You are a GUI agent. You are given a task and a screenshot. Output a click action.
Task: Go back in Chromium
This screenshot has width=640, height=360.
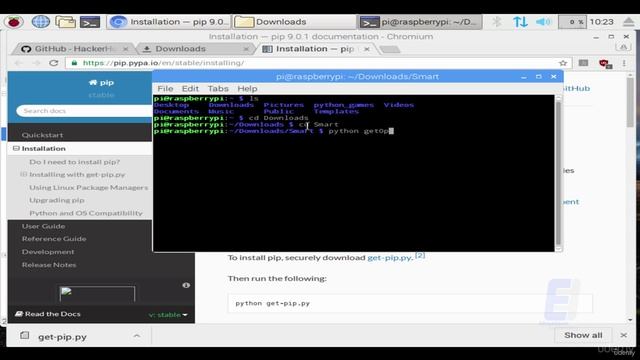(18, 63)
